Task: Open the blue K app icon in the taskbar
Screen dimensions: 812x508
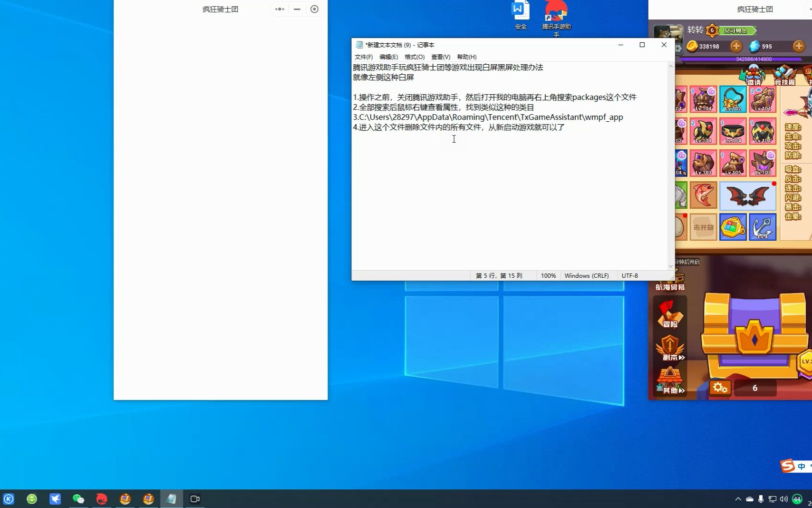Action: [9, 498]
